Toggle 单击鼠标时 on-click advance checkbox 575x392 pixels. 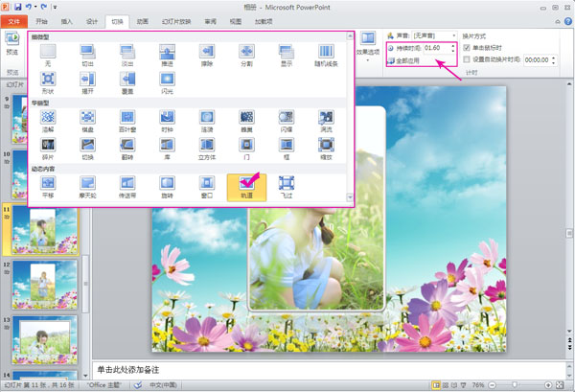click(467, 48)
